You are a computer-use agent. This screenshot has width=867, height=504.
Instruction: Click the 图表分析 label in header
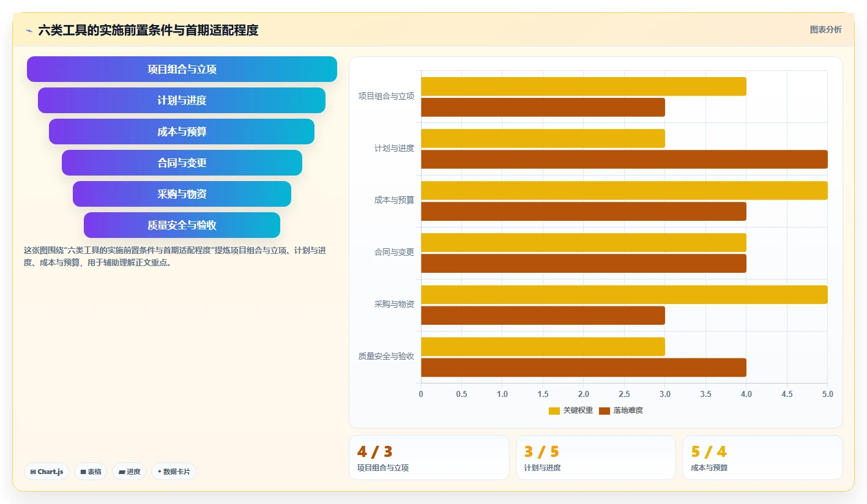click(825, 29)
